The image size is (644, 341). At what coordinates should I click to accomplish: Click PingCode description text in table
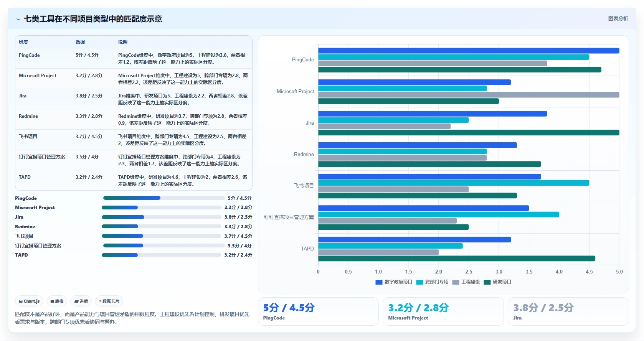tap(182, 59)
